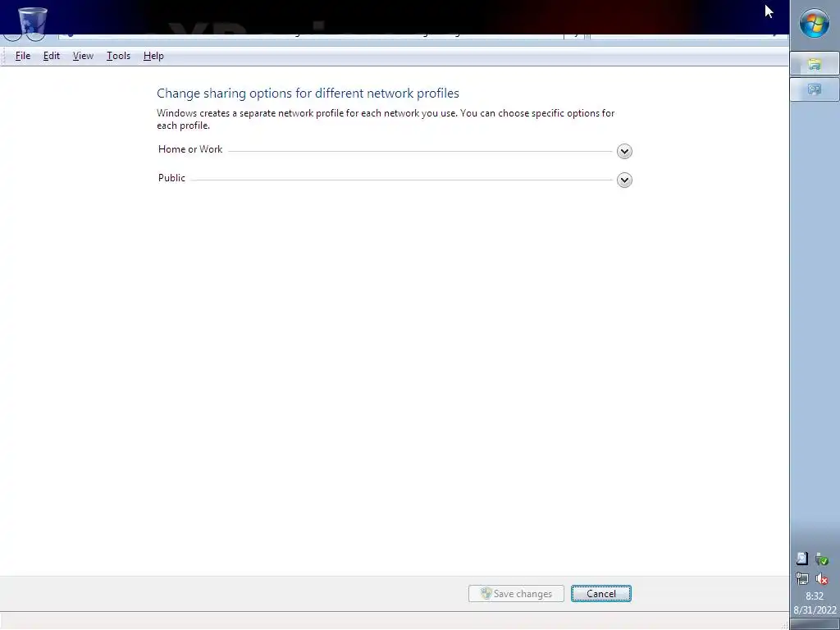The width and height of the screenshot is (840, 630).
Task: Click the Show desktop strip below the date
Action: (x=815, y=624)
